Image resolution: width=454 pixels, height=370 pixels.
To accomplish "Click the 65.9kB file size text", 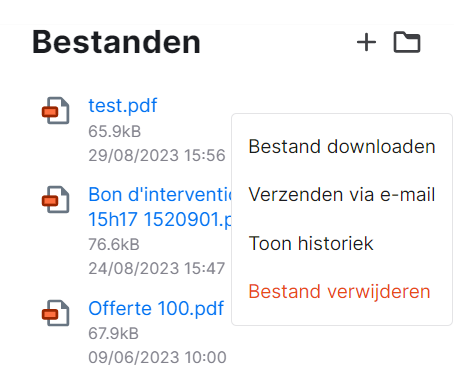I will pos(115,131).
